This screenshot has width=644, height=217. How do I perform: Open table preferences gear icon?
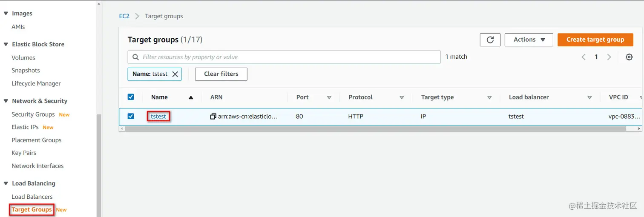click(x=629, y=57)
